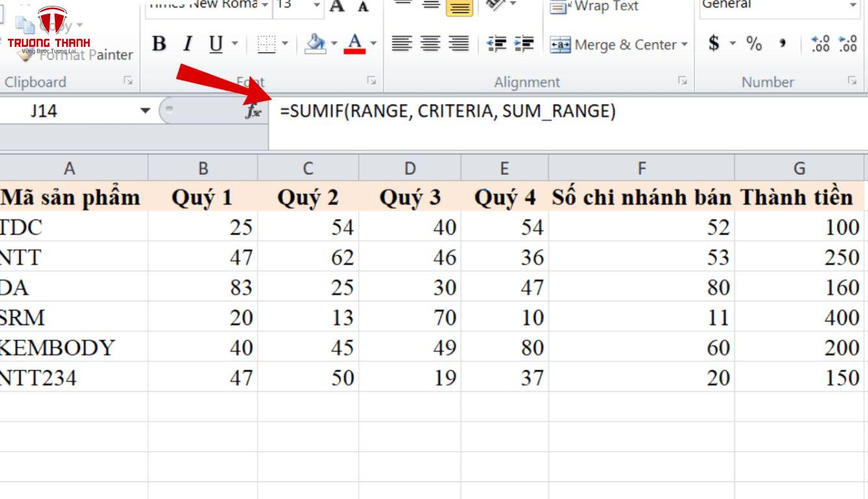The image size is (868, 499).
Task: Click Merge & Center
Action: pyautogui.click(x=613, y=45)
